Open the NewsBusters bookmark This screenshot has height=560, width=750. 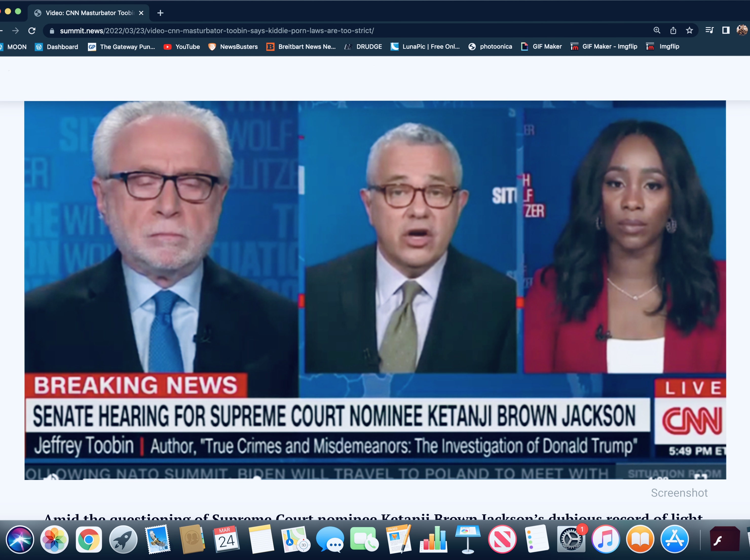click(x=233, y=47)
